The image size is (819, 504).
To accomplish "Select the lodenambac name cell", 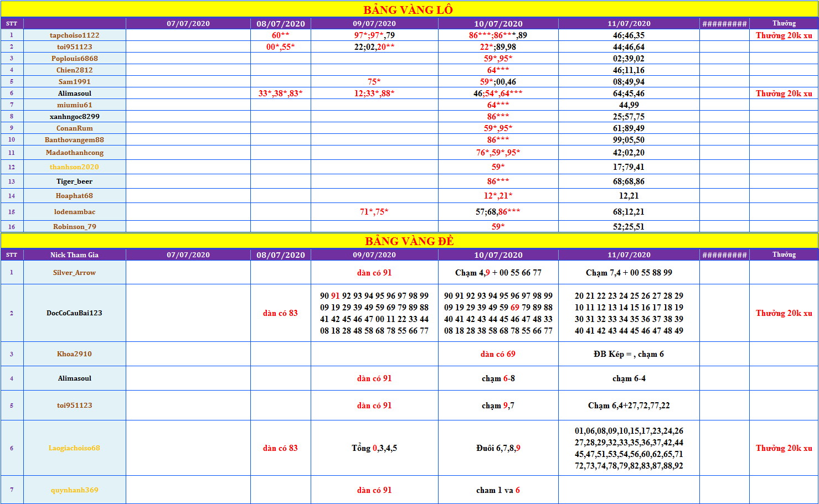I will coord(75,212).
